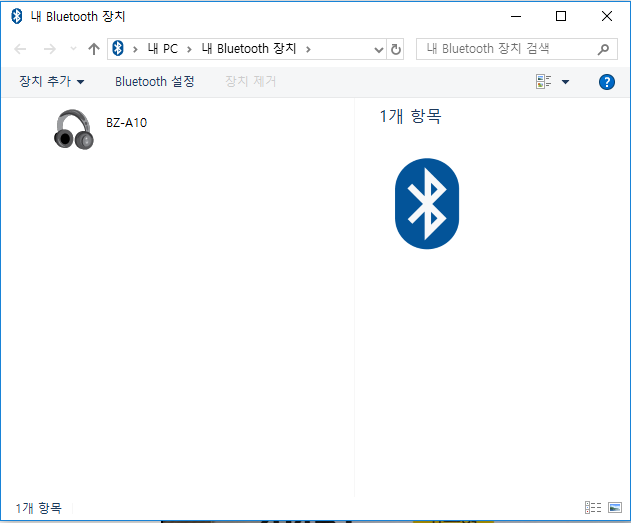Expand chevron between 내 PC and 내 Bluetooth 장치

pyautogui.click(x=189, y=49)
